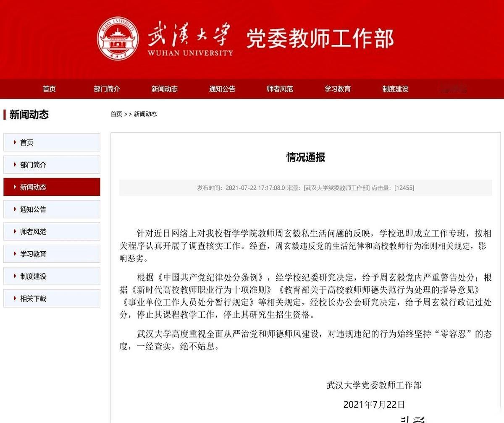The width and height of the screenshot is (504, 423).
Task: Click the 首页 breadcrumb link
Action: click(x=116, y=114)
